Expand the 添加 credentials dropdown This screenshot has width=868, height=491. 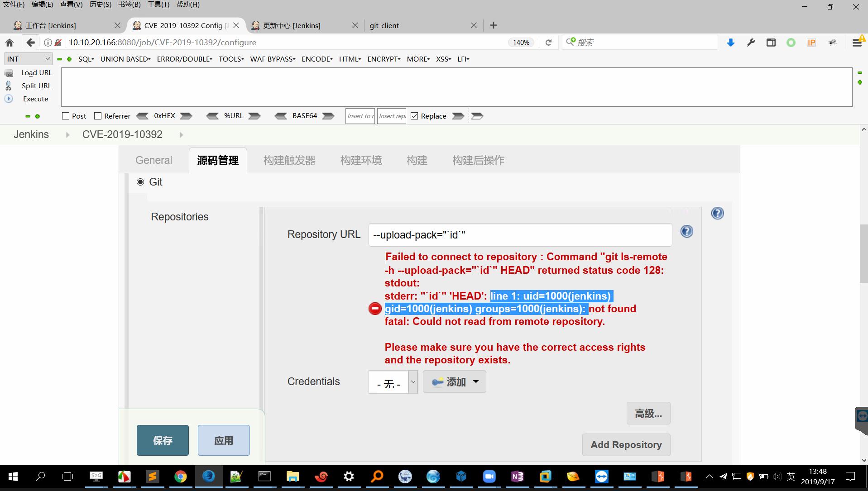pos(455,382)
